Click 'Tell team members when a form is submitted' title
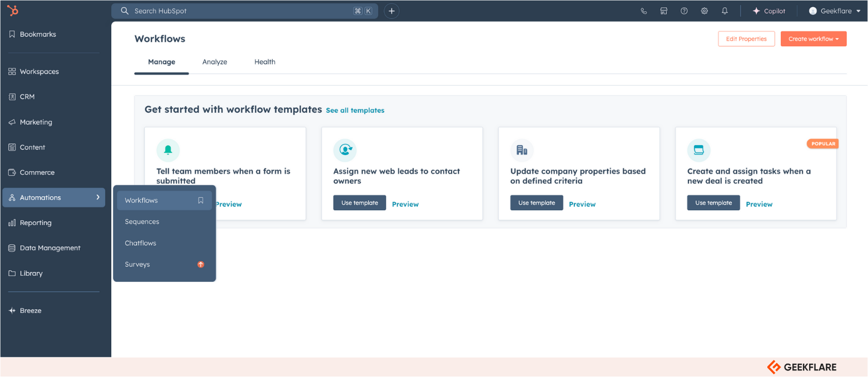The width and height of the screenshot is (868, 377). 224,176
